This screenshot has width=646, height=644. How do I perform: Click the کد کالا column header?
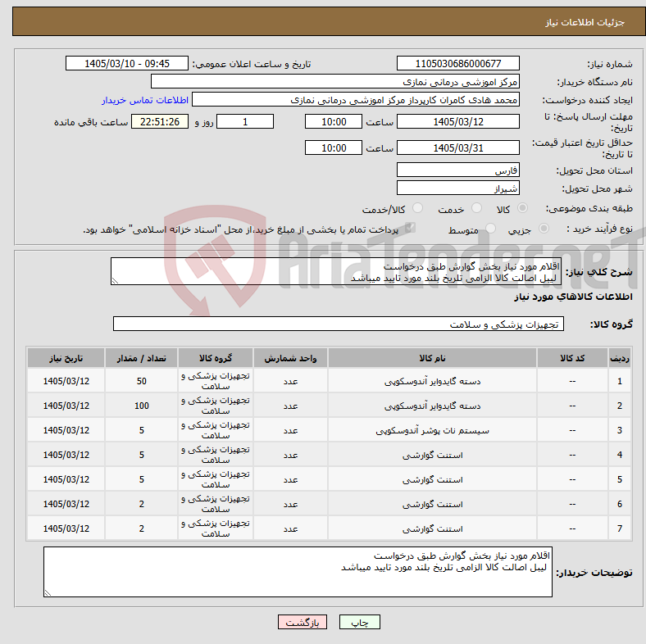572,358
